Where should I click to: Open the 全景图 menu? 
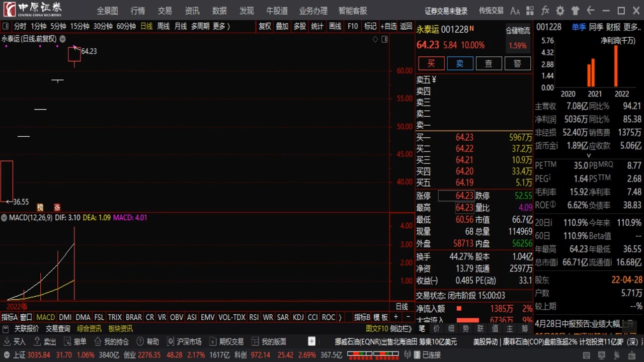(108, 11)
